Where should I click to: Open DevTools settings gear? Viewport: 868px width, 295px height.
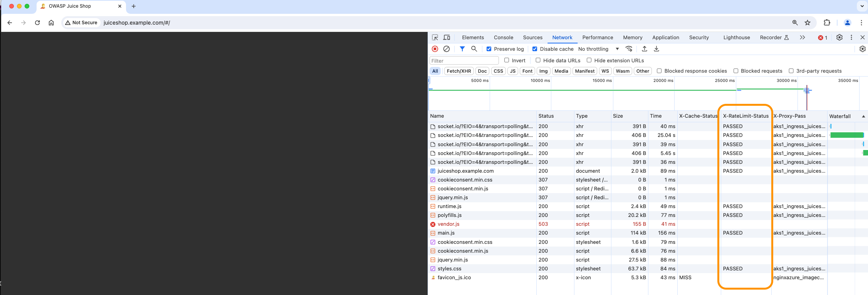pos(839,37)
